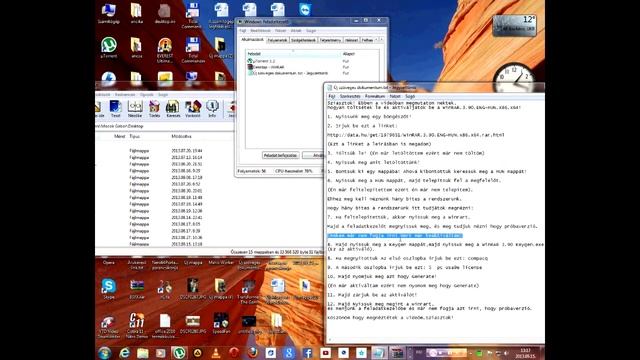Sort WinRAR list by Módosítva column
Image resolution: width=640 pixels, height=360 pixels.
[181, 136]
